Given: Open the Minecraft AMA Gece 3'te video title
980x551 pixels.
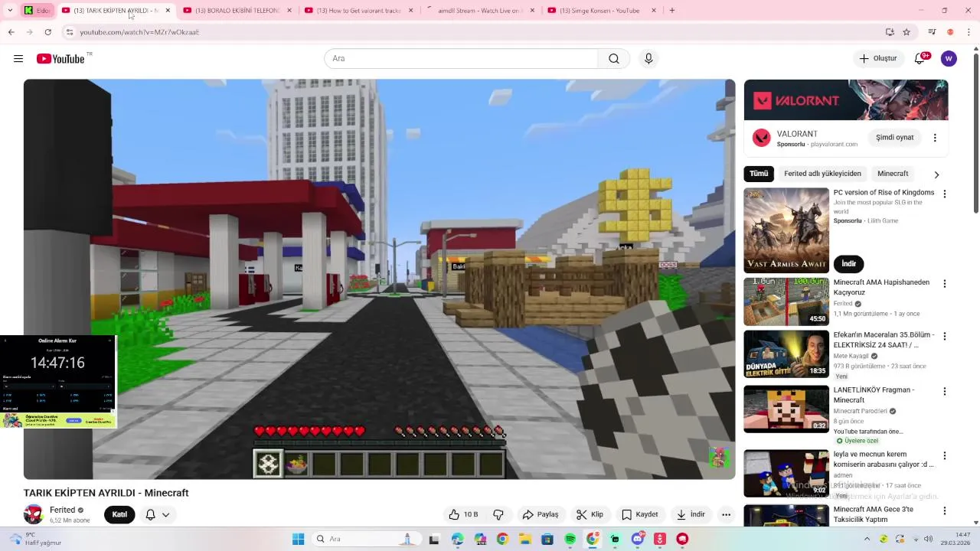Looking at the screenshot, I should (874, 514).
